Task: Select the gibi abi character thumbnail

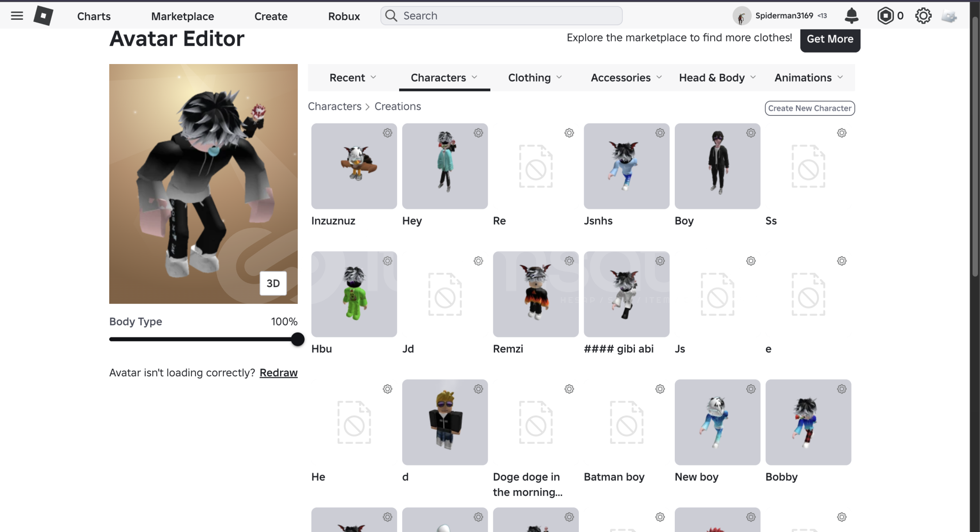Action: coord(627,294)
